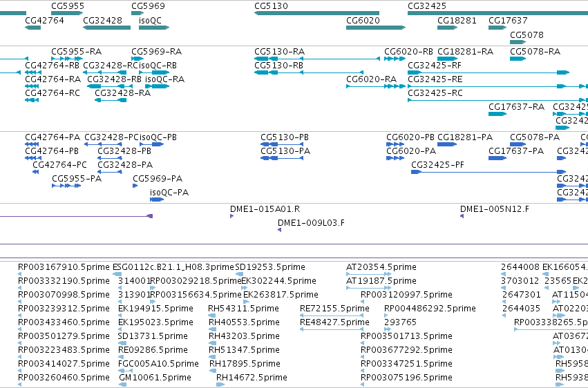Select the CG32425-RC transcript label

435,93
